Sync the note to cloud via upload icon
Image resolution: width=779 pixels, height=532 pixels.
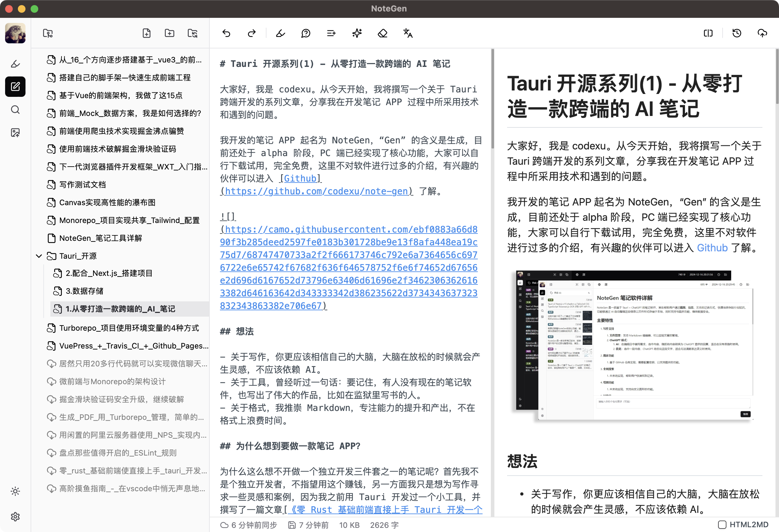coord(762,33)
